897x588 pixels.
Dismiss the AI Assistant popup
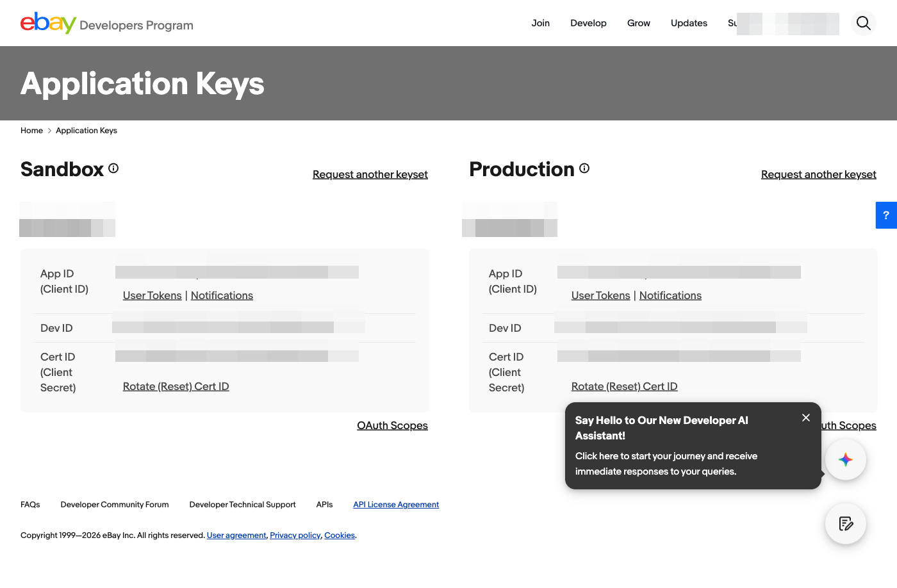pyautogui.click(x=806, y=417)
